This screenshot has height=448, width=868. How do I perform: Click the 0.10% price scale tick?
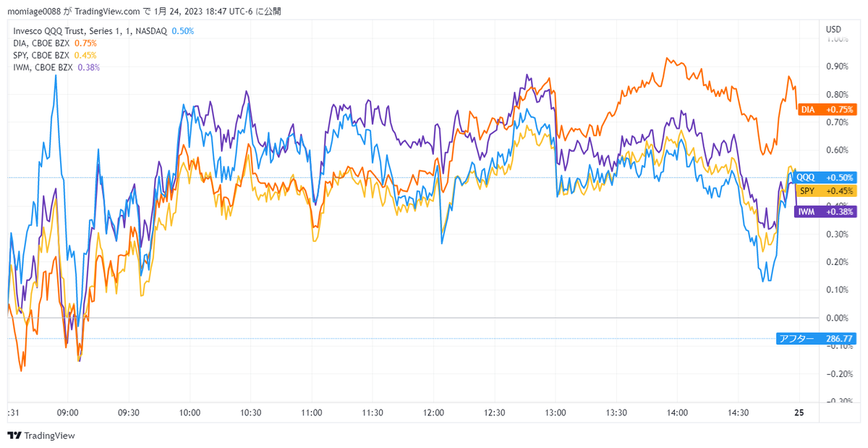pos(838,289)
